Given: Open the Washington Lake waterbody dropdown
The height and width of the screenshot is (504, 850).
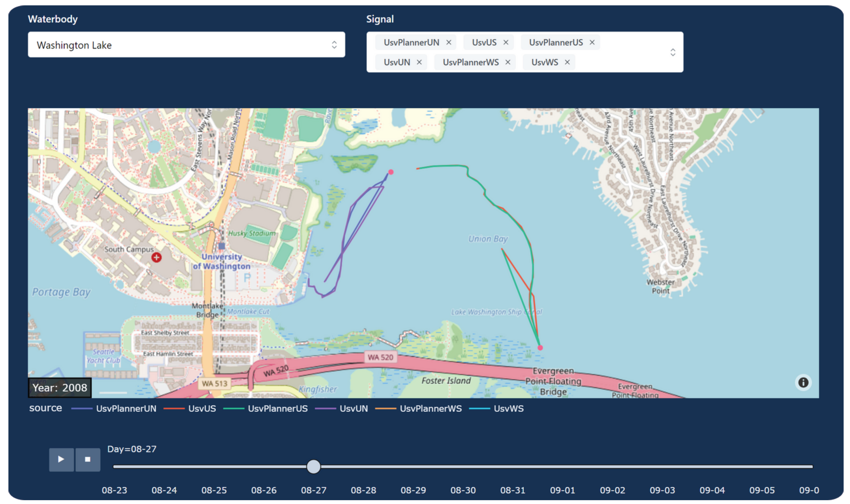Looking at the screenshot, I should click(x=186, y=45).
